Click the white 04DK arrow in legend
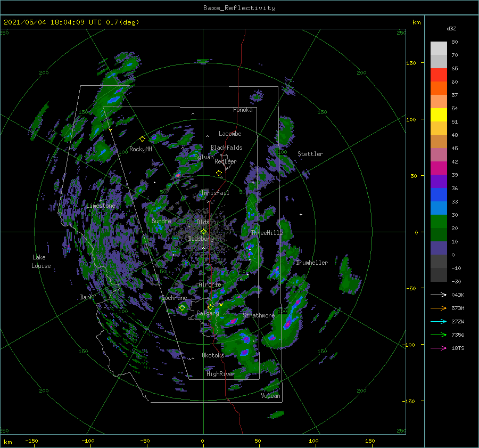This screenshot has width=479, height=448. [439, 295]
